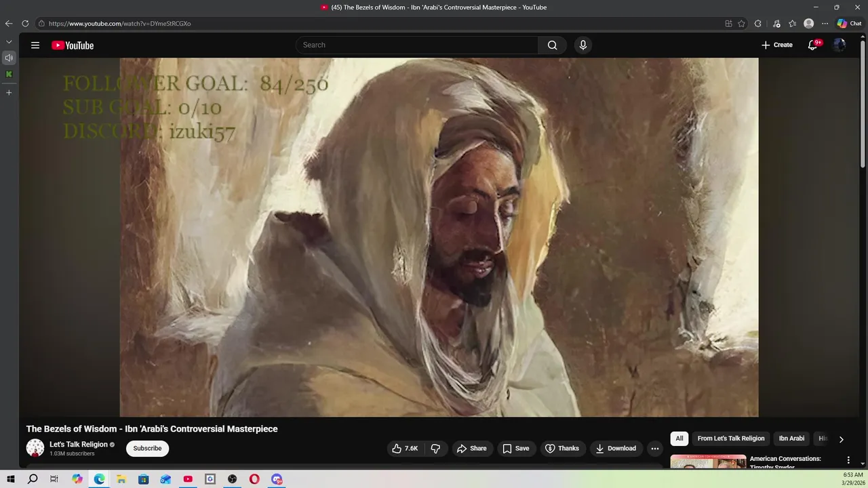Reload the current page
The width and height of the screenshot is (868, 488).
coord(25,23)
